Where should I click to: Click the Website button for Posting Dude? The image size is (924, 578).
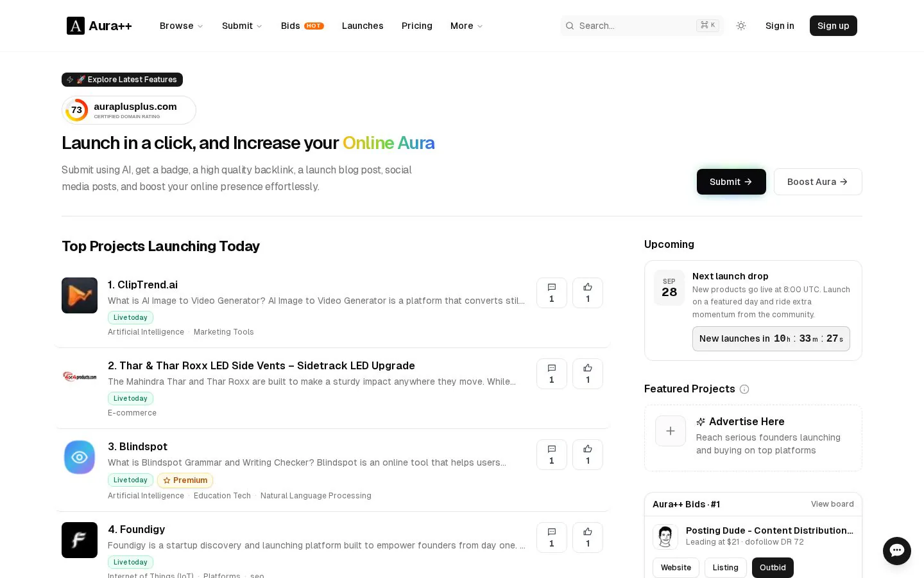[x=676, y=568]
